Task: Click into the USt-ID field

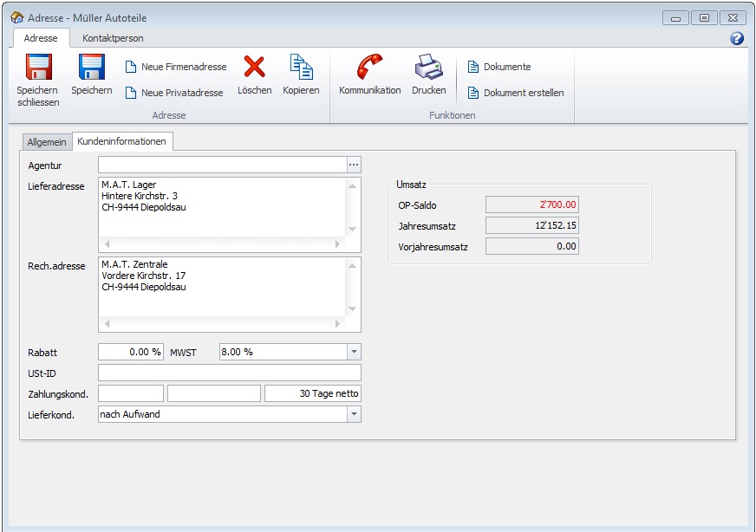Action: pyautogui.click(x=229, y=373)
